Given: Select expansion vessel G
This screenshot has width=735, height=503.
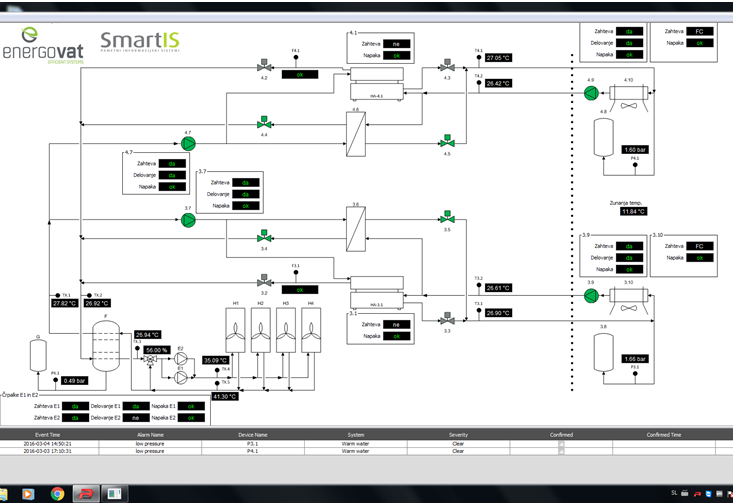Looking at the screenshot, I should [38, 355].
